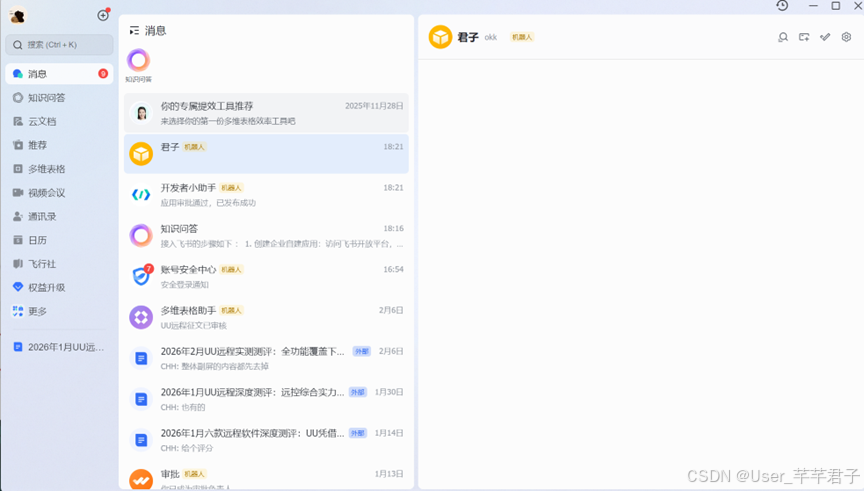Click the plus create-new icon
Image resolution: width=864 pixels, height=491 pixels.
(x=103, y=15)
